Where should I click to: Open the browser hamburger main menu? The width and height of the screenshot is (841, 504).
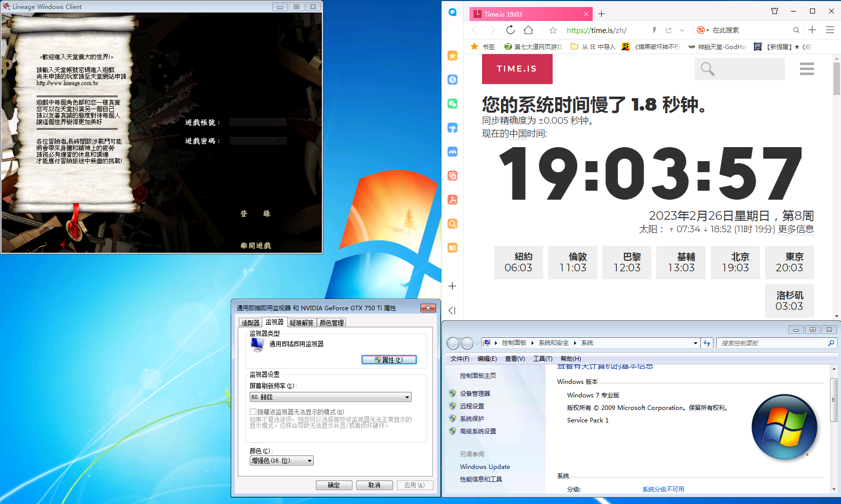[829, 30]
